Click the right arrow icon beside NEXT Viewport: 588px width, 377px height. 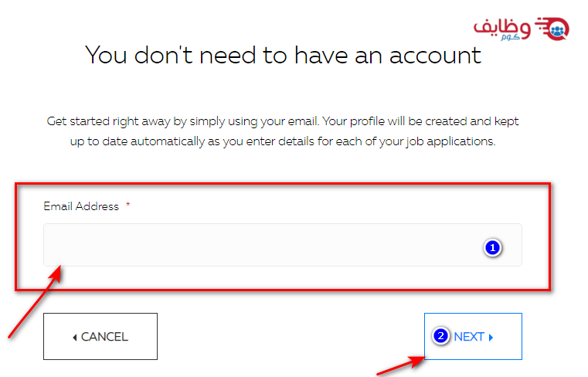pos(491,338)
